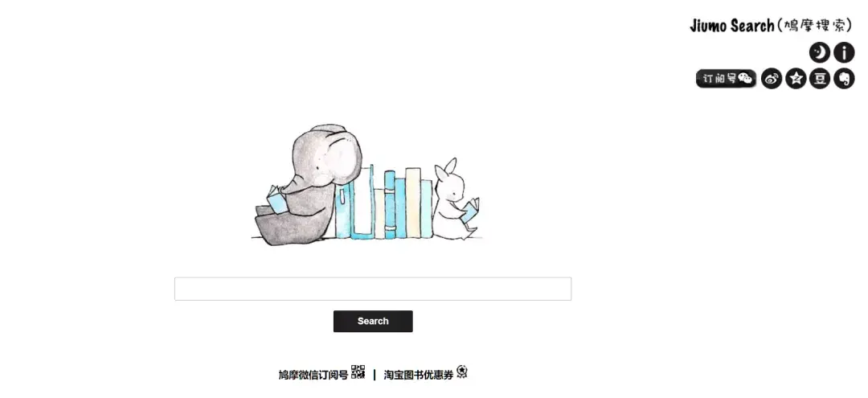The height and width of the screenshot is (398, 868).
Task: Open the info icon about Jiumo
Action: click(844, 53)
